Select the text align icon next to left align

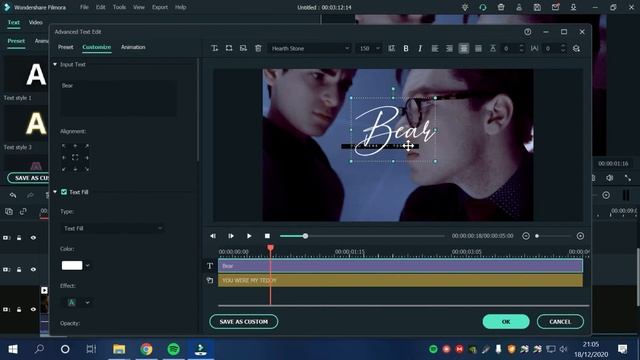pyautogui.click(x=449, y=49)
